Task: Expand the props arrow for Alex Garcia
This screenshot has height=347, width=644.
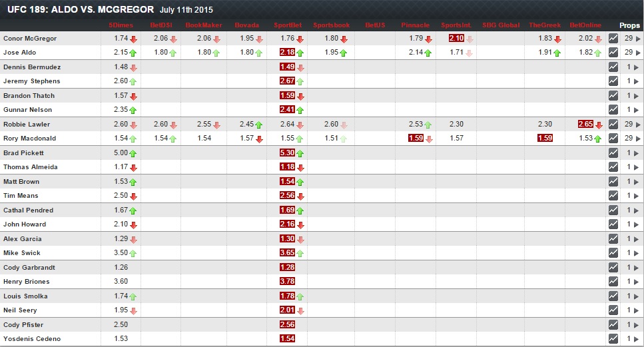Action: [x=636, y=239]
